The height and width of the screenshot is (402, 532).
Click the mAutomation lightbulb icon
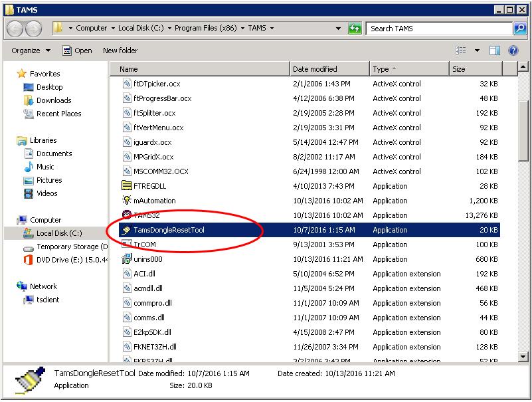click(x=126, y=200)
